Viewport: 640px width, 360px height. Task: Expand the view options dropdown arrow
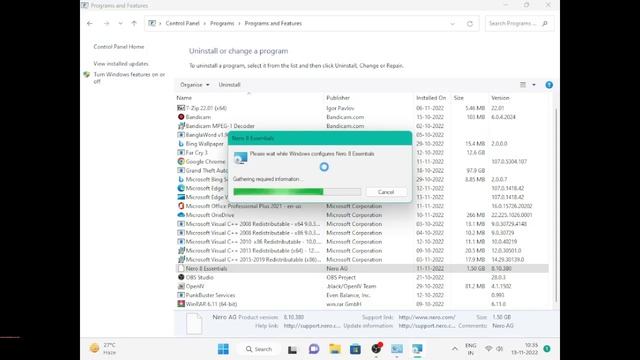534,85
